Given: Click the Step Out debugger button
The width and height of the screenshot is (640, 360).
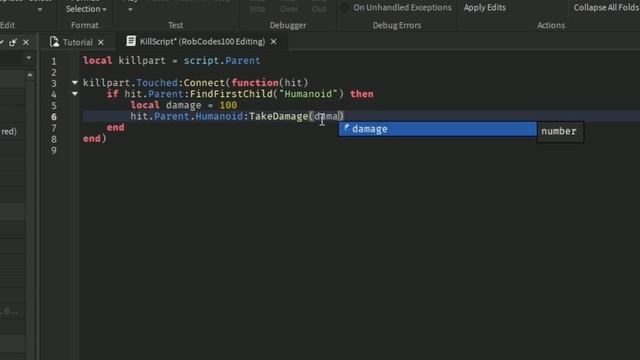Looking at the screenshot, I should click(319, 9).
